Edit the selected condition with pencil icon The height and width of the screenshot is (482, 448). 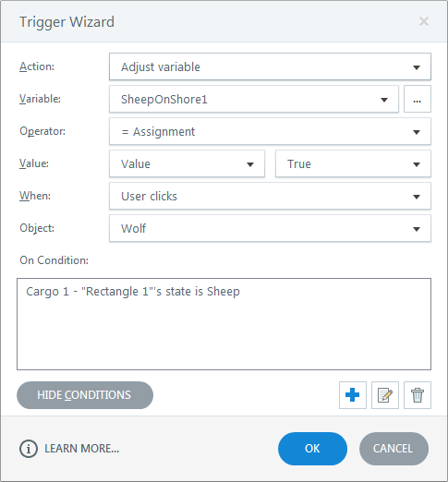(385, 395)
